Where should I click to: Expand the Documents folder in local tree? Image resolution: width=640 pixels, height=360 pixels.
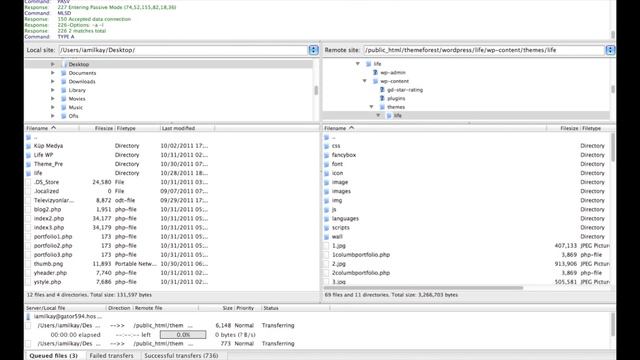pos(53,73)
